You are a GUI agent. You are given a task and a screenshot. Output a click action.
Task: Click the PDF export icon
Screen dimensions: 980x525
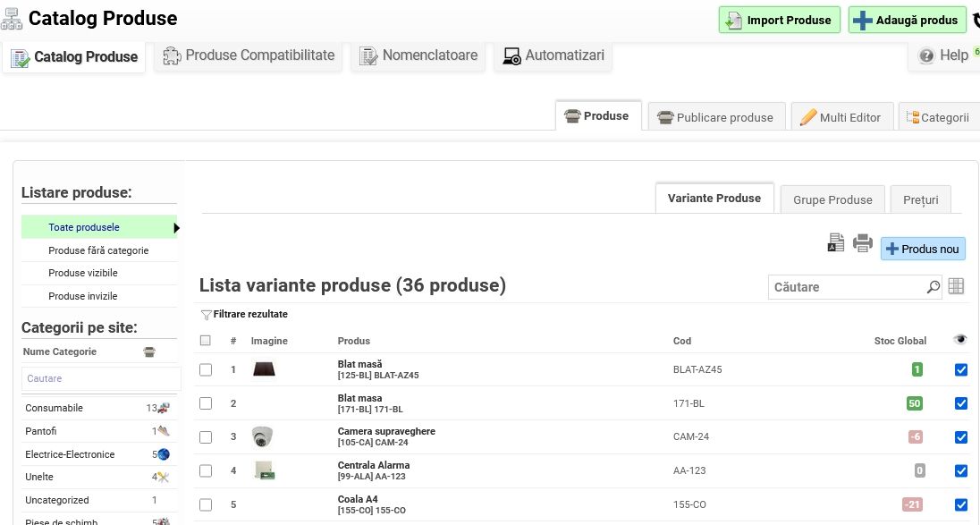click(835, 243)
